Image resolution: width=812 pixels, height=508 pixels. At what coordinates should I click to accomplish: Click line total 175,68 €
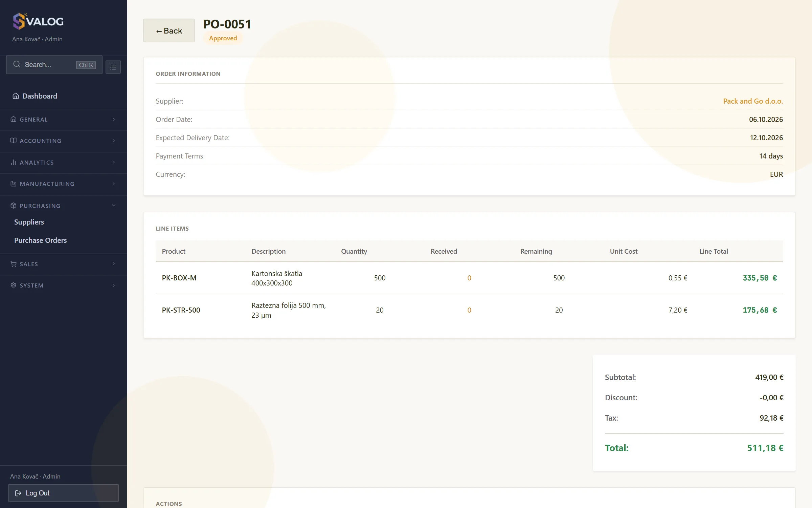click(760, 310)
